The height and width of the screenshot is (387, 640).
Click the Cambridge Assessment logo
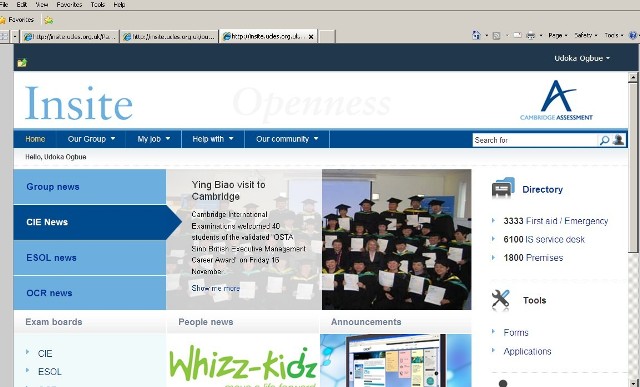click(x=556, y=100)
